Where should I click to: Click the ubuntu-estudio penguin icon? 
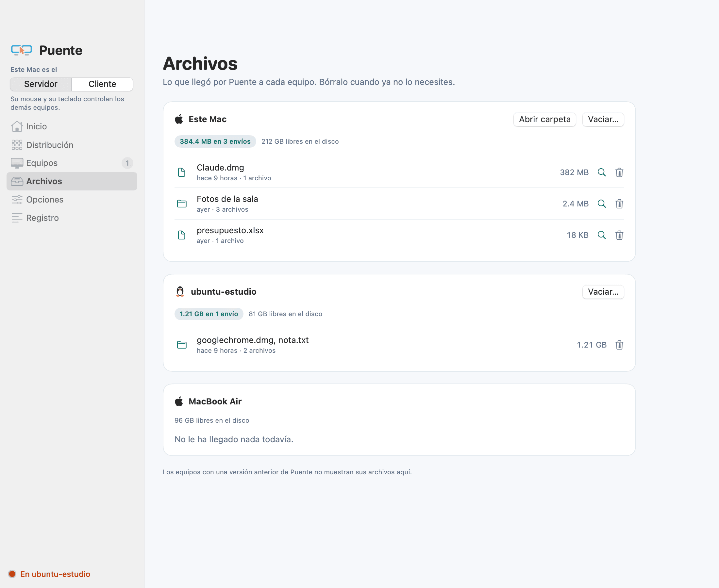[180, 292]
